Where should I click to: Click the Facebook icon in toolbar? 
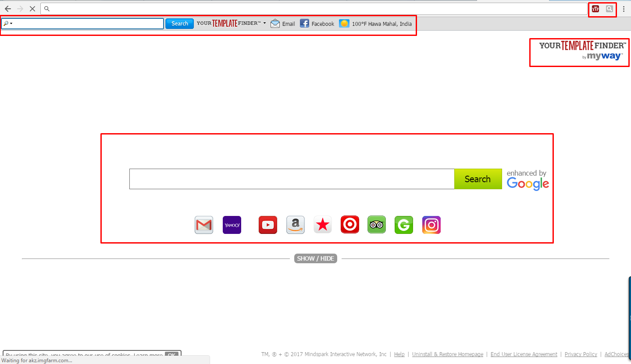304,24
